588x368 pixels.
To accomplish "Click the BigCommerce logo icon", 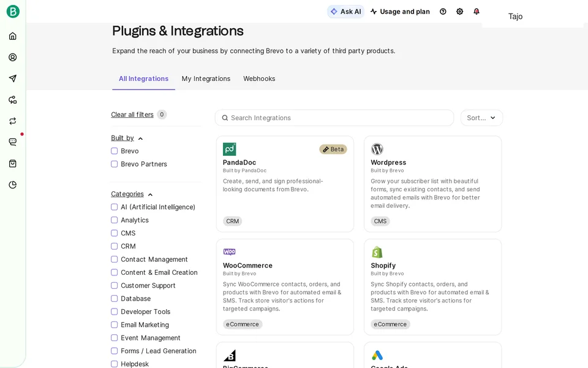I will pos(230,355).
